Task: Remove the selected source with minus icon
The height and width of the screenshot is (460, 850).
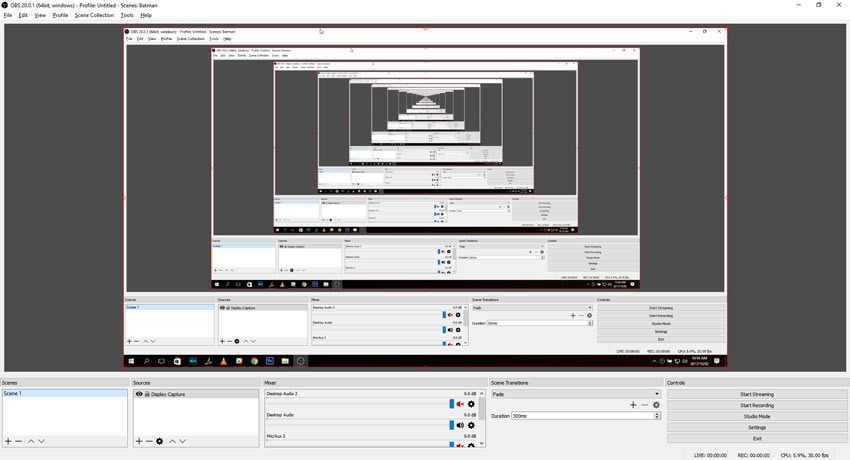Action: [x=149, y=441]
